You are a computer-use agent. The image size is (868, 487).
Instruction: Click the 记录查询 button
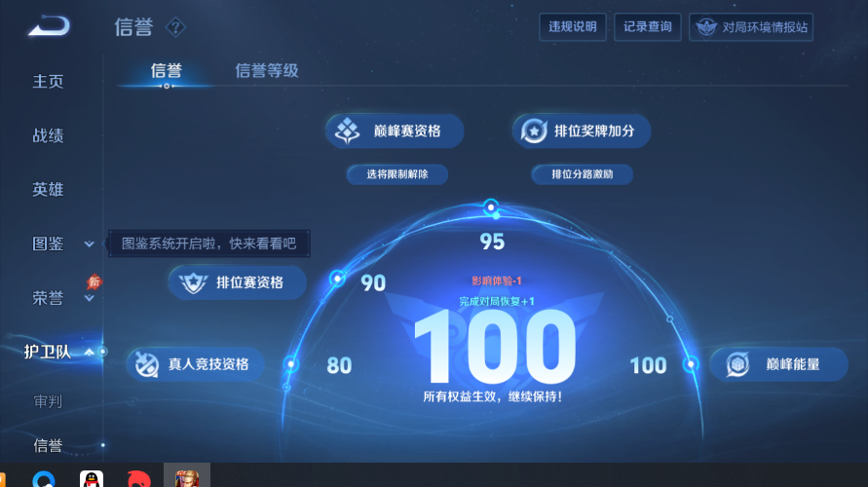(x=648, y=26)
